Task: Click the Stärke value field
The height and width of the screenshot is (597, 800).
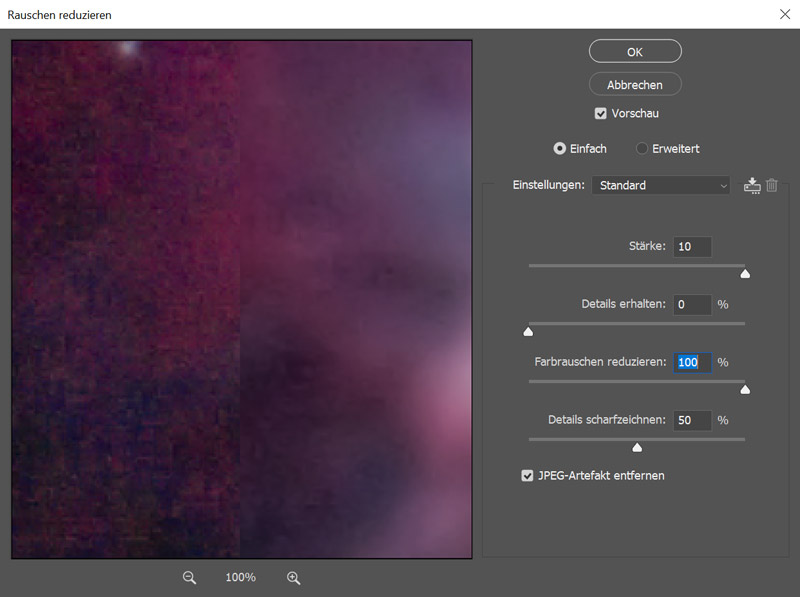Action: coord(692,247)
